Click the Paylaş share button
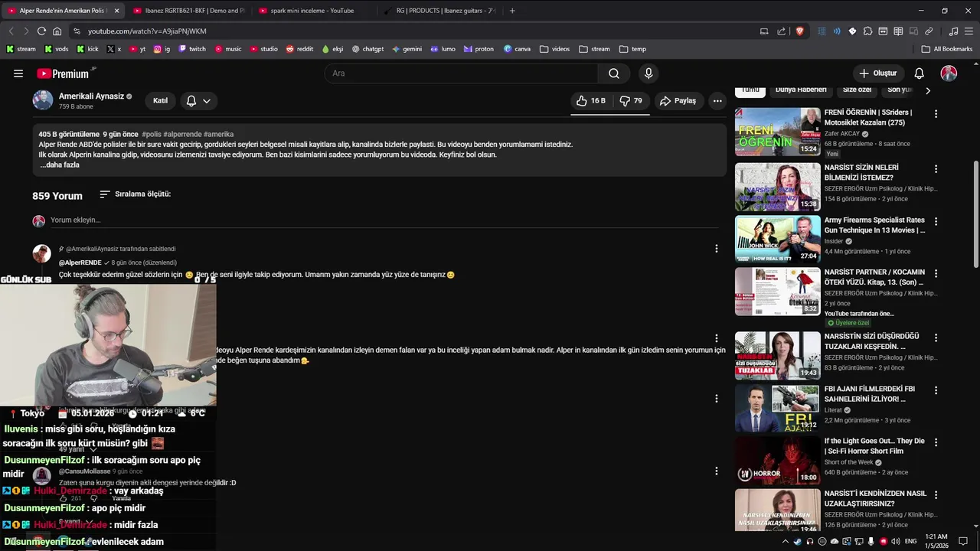This screenshot has height=551, width=980. click(678, 101)
